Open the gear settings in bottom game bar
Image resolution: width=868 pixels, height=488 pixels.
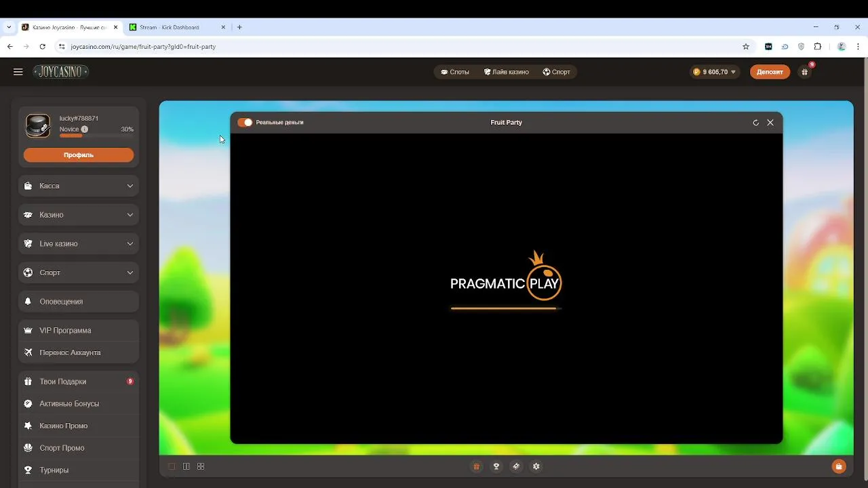[536, 466]
